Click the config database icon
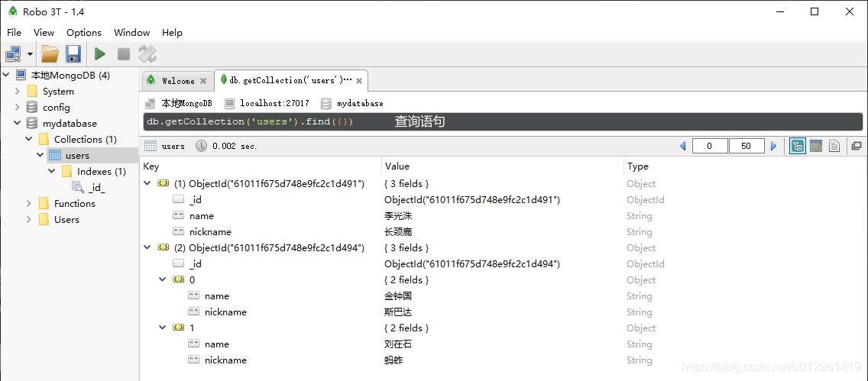 point(32,108)
